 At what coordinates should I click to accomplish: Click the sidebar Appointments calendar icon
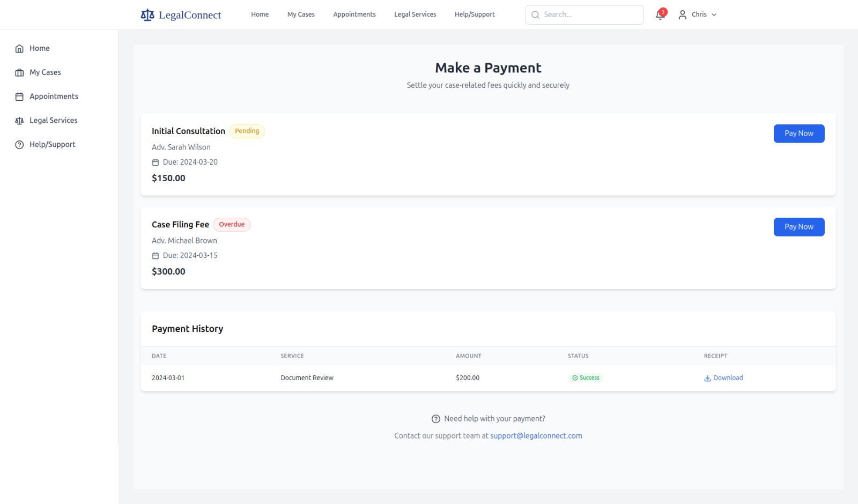click(x=19, y=97)
